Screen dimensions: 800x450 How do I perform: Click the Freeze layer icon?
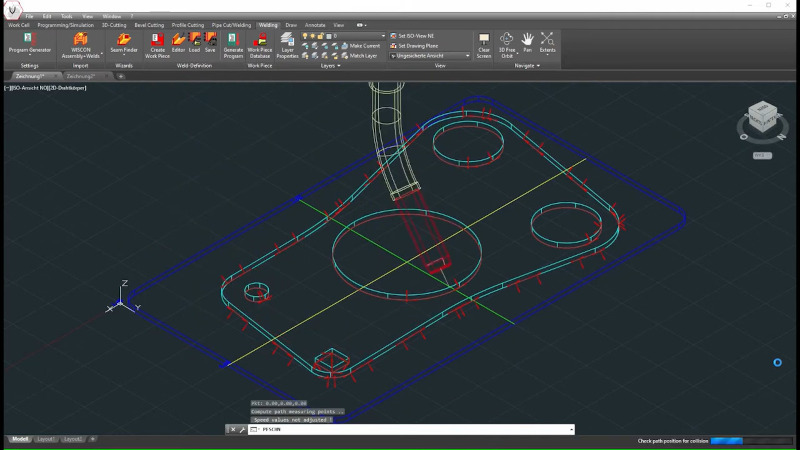(324, 46)
